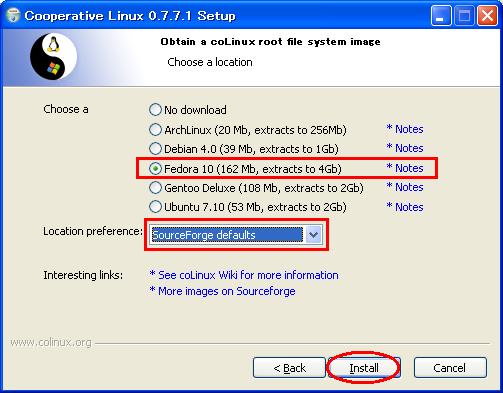503x393 pixels.
Task: Click the Interesting links label
Action: tap(83, 275)
